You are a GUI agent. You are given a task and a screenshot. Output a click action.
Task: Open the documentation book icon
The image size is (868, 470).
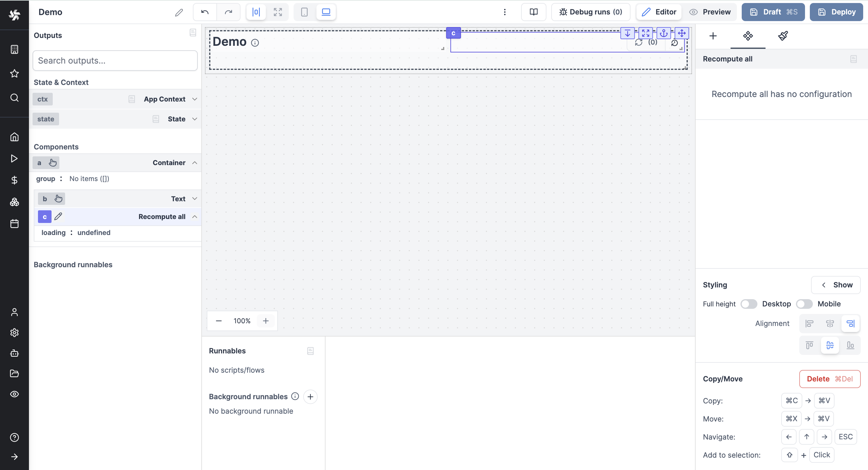[533, 12]
